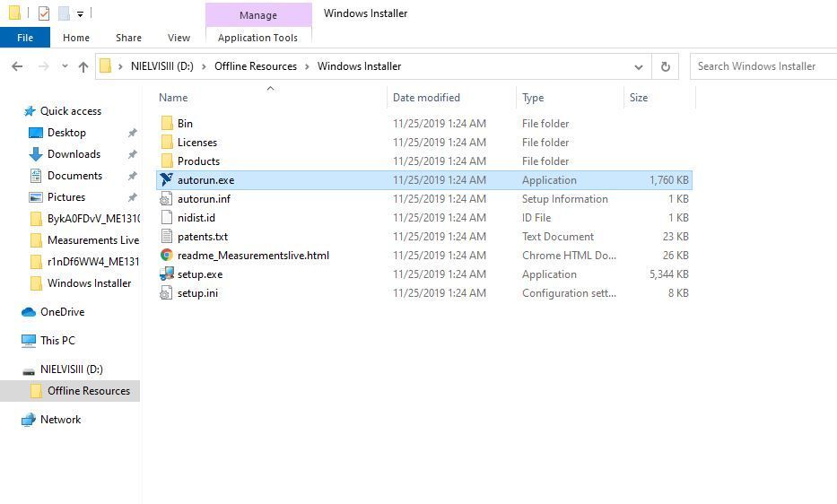The height and width of the screenshot is (504, 837).
Task: Refresh the Windows Installer folder
Action: pyautogui.click(x=665, y=66)
